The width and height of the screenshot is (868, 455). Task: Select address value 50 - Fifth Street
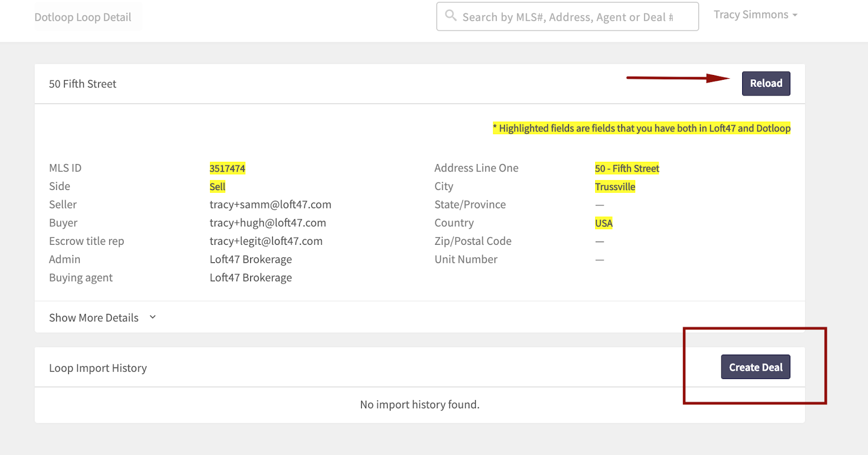click(627, 168)
